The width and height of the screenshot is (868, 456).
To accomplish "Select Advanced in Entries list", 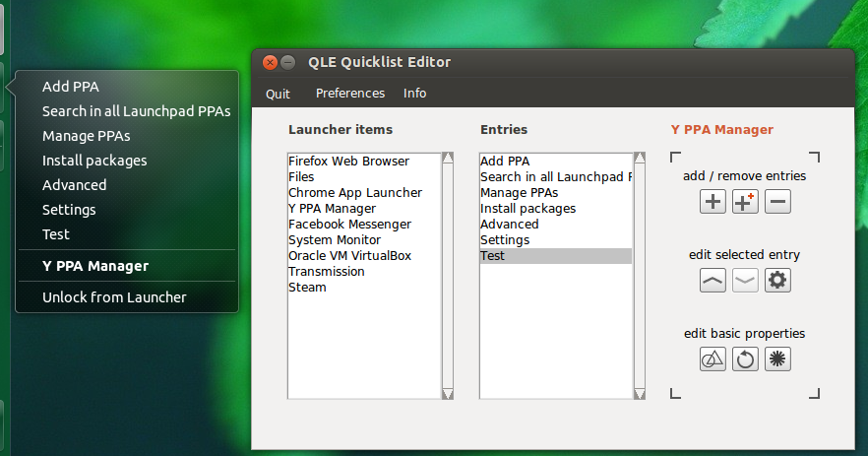I will [x=556, y=225].
